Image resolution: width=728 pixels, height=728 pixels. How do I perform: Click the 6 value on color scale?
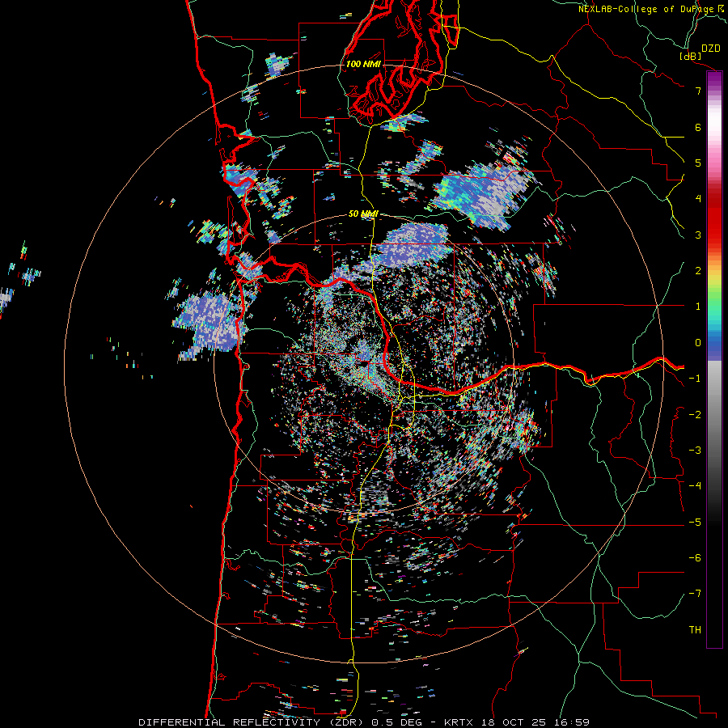coord(698,127)
